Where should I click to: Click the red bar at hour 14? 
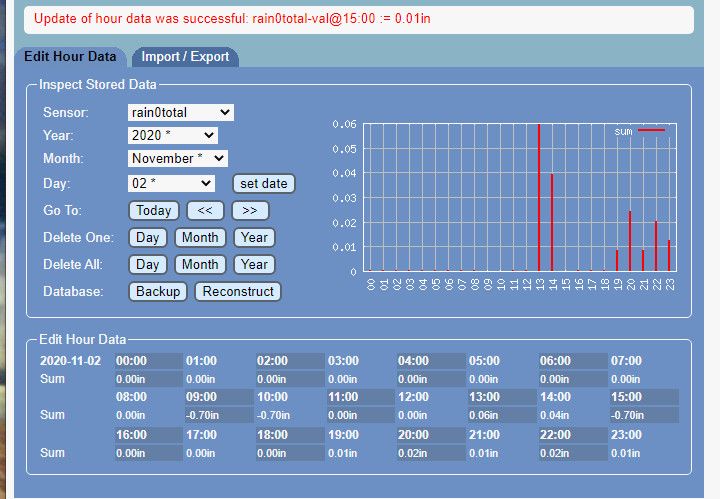click(552, 222)
